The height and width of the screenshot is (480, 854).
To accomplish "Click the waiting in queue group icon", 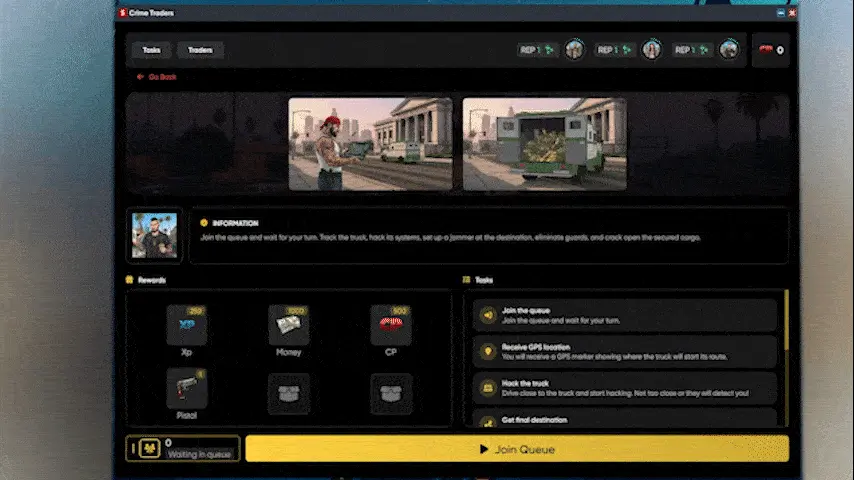I will (x=148, y=449).
